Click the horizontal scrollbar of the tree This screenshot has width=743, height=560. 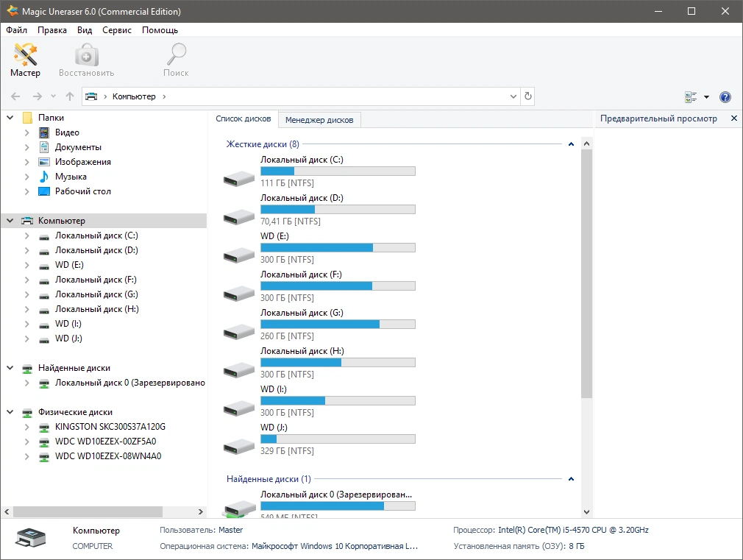click(x=88, y=511)
